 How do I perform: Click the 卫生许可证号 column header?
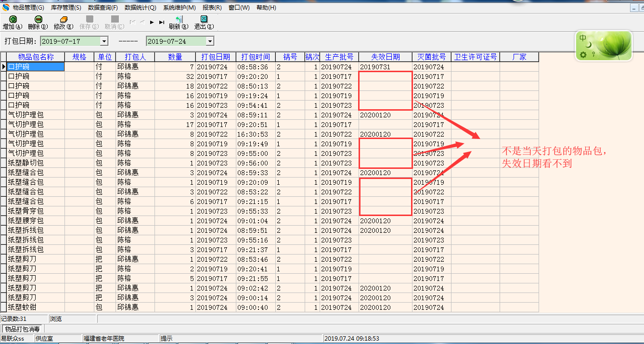(x=476, y=57)
